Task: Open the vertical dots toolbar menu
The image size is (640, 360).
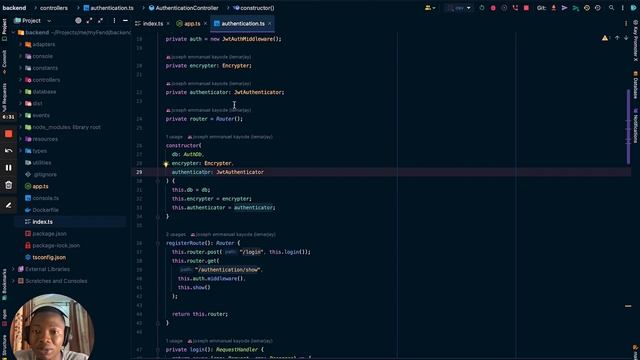Action: click(x=622, y=8)
